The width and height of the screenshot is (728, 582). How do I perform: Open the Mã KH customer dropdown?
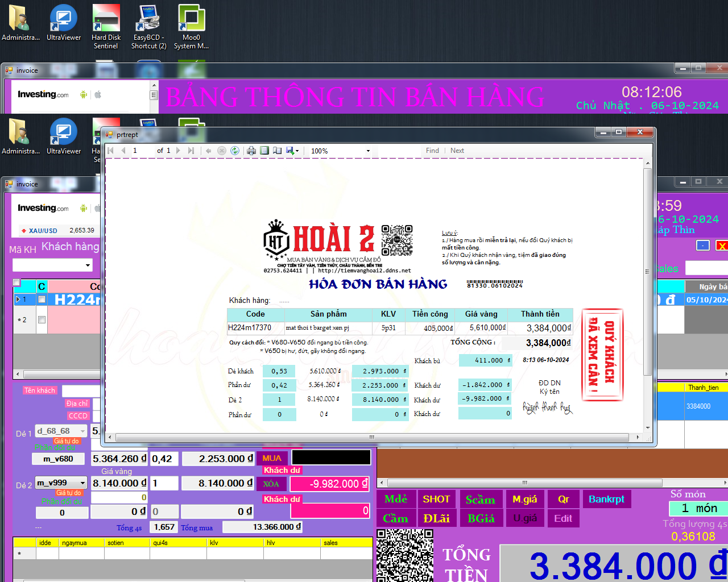(x=88, y=265)
